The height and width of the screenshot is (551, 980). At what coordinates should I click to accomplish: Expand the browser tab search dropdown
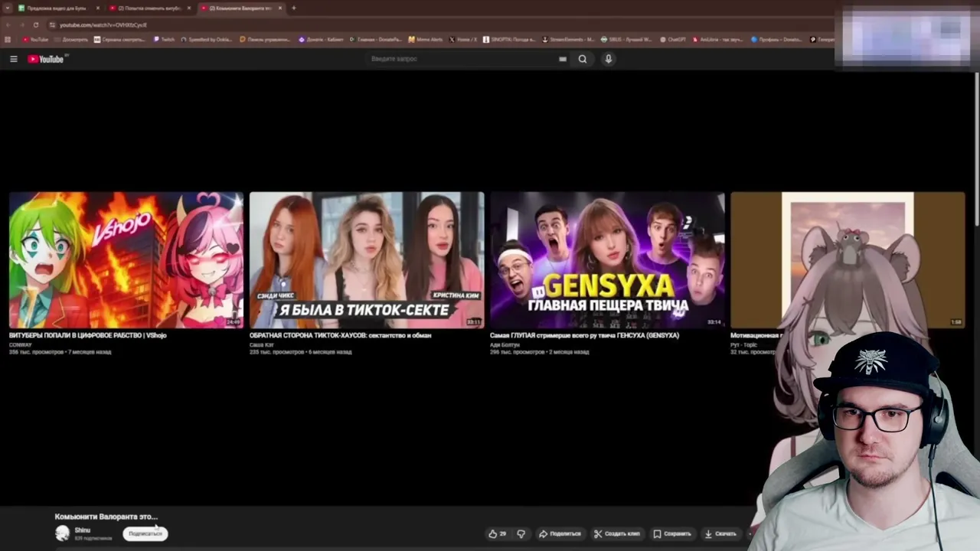pyautogui.click(x=7, y=8)
